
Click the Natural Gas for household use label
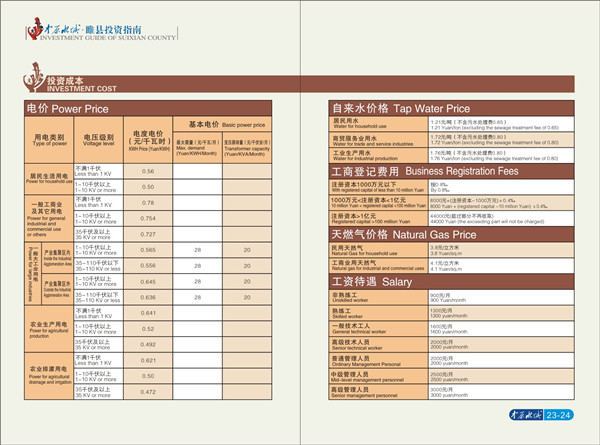point(378,250)
